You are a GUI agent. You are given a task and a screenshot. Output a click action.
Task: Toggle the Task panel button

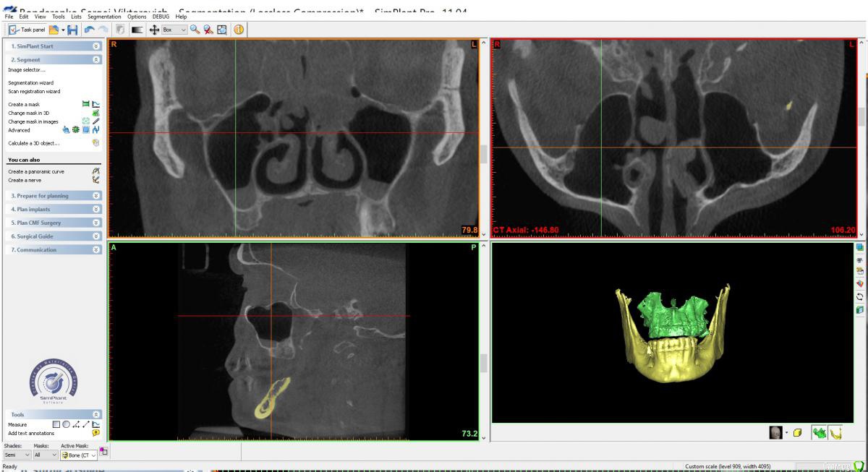pos(27,30)
